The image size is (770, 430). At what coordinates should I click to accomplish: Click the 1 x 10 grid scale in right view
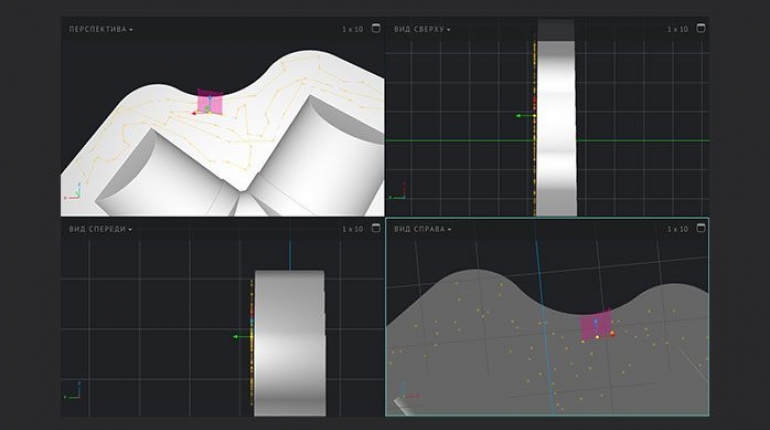pos(677,229)
